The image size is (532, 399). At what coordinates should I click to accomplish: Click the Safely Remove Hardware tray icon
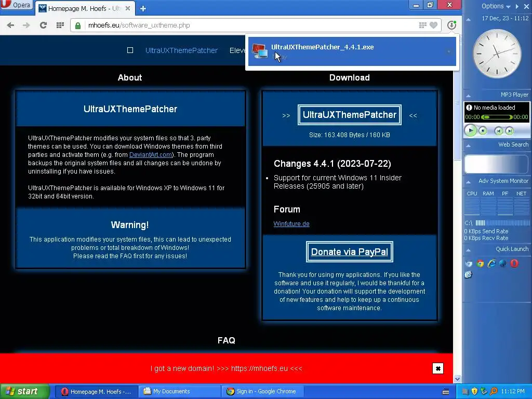[x=484, y=392]
